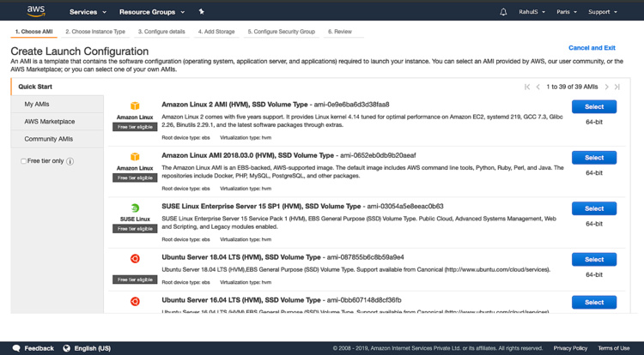The width and height of the screenshot is (644, 355).
Task: Go to the next page of AMIs
Action: click(x=606, y=87)
